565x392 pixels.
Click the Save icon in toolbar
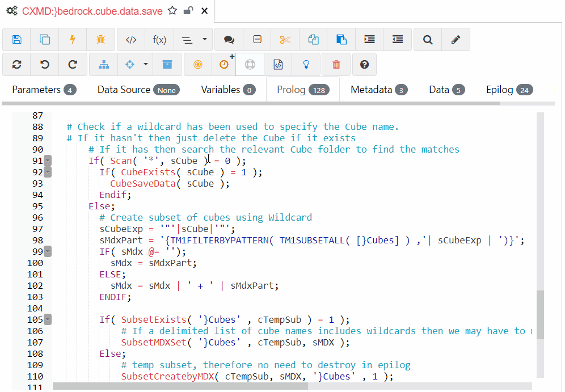coord(17,40)
